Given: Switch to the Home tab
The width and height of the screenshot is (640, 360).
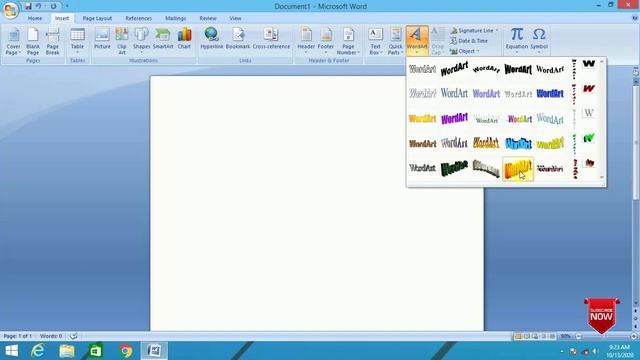Looking at the screenshot, I should point(35,18).
